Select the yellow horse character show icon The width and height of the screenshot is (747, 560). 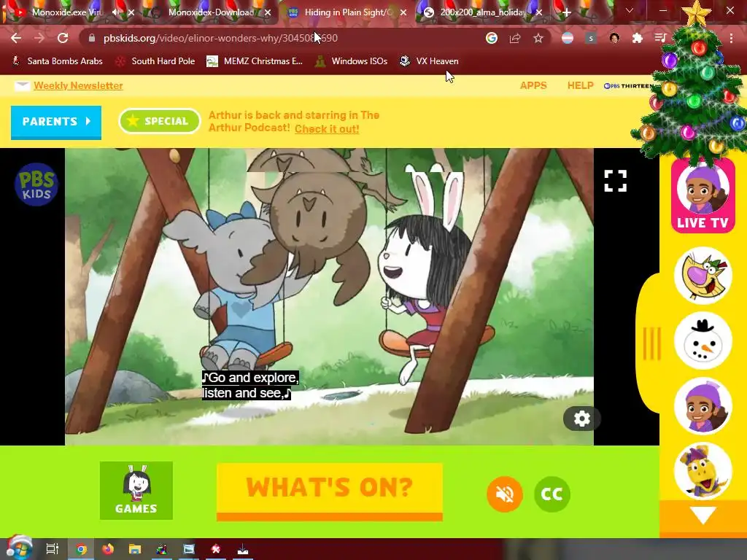pos(703,470)
